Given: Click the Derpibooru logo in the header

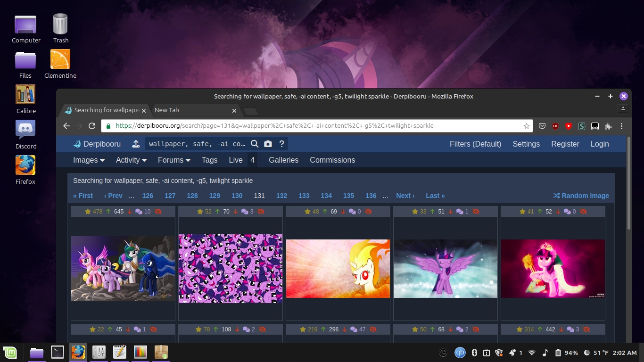Looking at the screenshot, I should (x=97, y=144).
